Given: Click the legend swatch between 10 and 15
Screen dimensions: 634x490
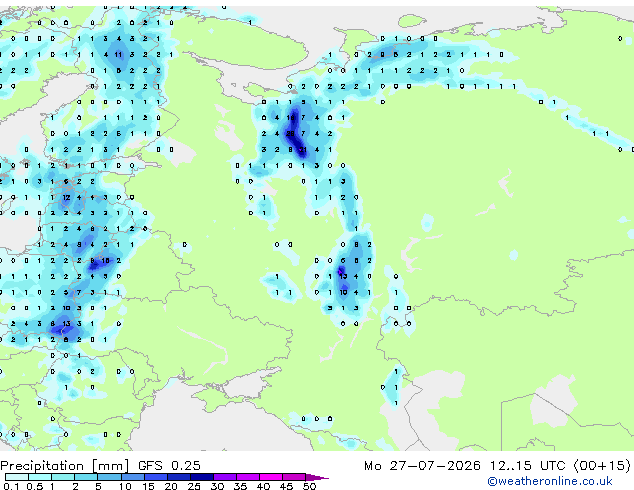Looking at the screenshot, I should 133,477.
